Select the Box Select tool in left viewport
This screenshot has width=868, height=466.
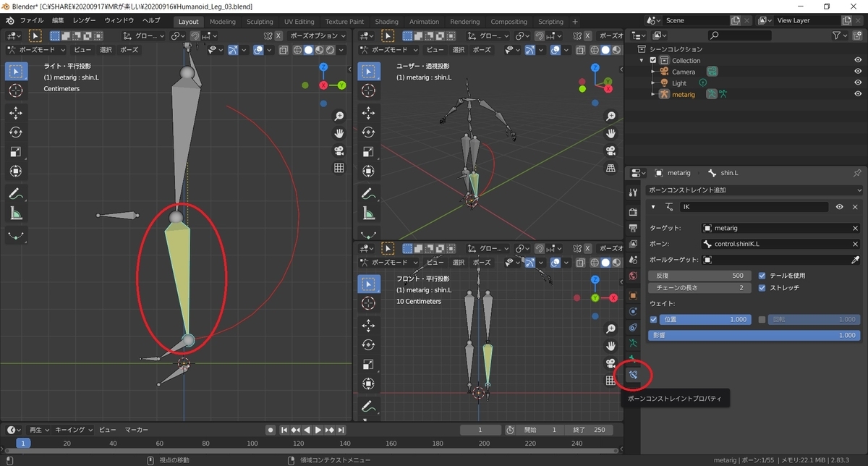point(16,71)
